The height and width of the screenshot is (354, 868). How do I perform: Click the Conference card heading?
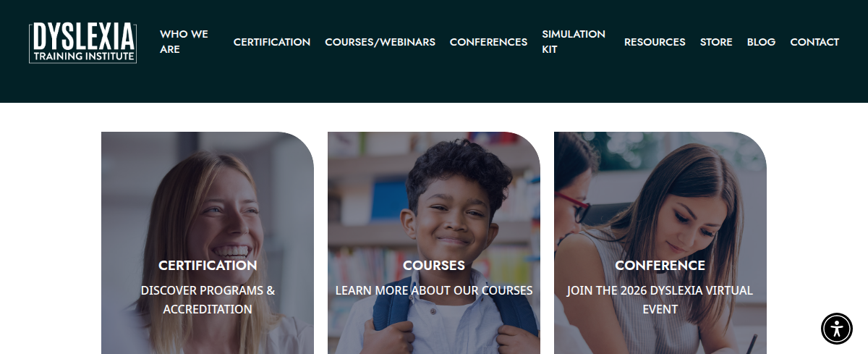coord(660,266)
